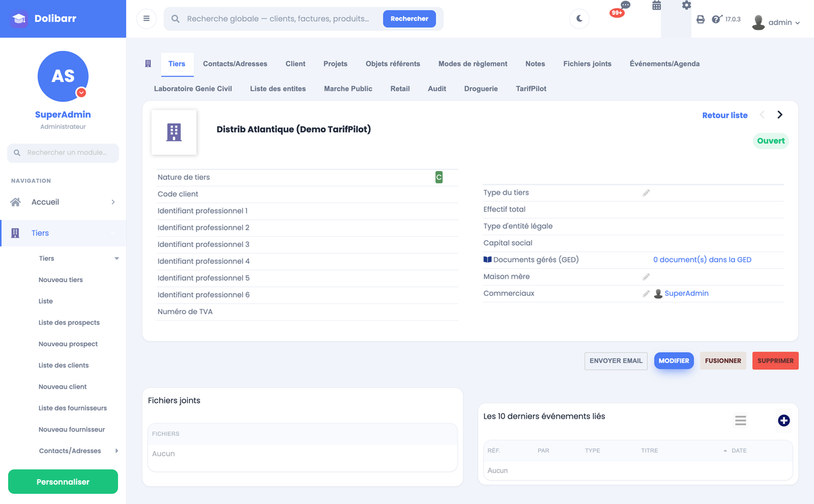Image resolution: width=814 pixels, height=504 pixels.
Task: Click the search magnifier in global search
Action: click(x=176, y=19)
